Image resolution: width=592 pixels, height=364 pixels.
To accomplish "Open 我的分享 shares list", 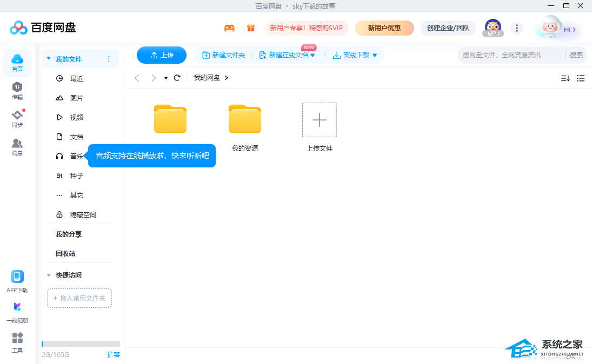I will 69,234.
